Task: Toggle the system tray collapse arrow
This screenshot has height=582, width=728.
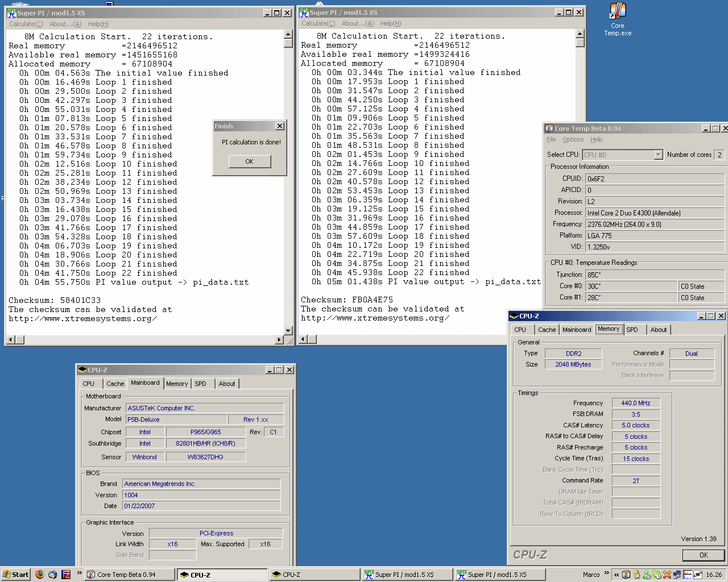Action: click(617, 575)
